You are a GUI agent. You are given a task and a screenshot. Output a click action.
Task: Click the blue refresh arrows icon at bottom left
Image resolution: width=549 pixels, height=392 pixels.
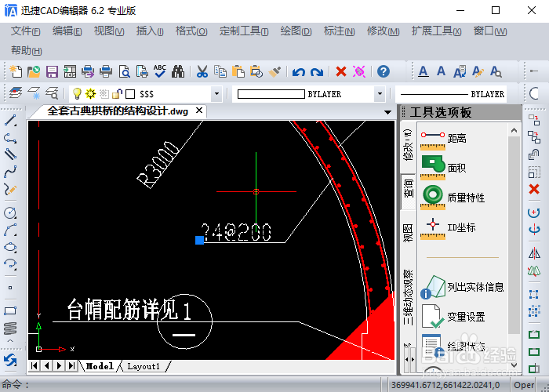(10, 360)
